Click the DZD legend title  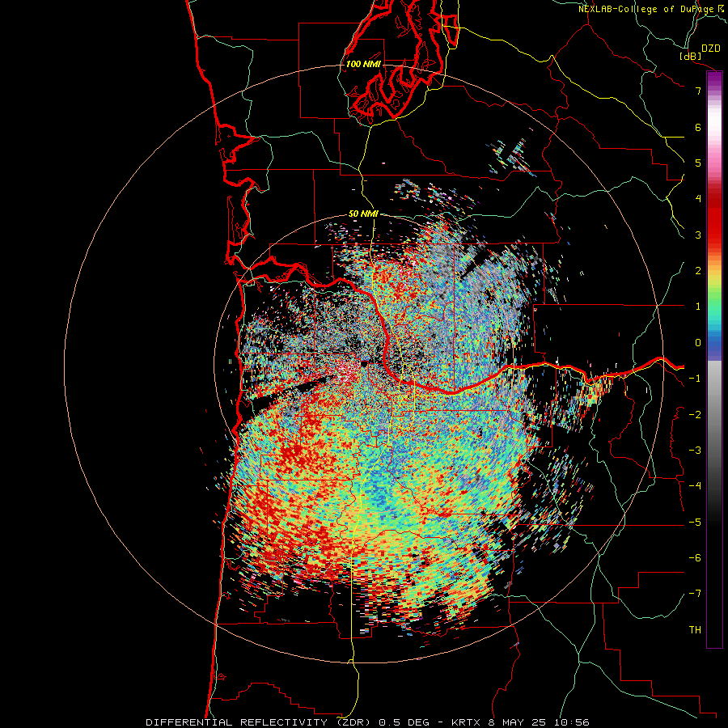click(x=711, y=49)
